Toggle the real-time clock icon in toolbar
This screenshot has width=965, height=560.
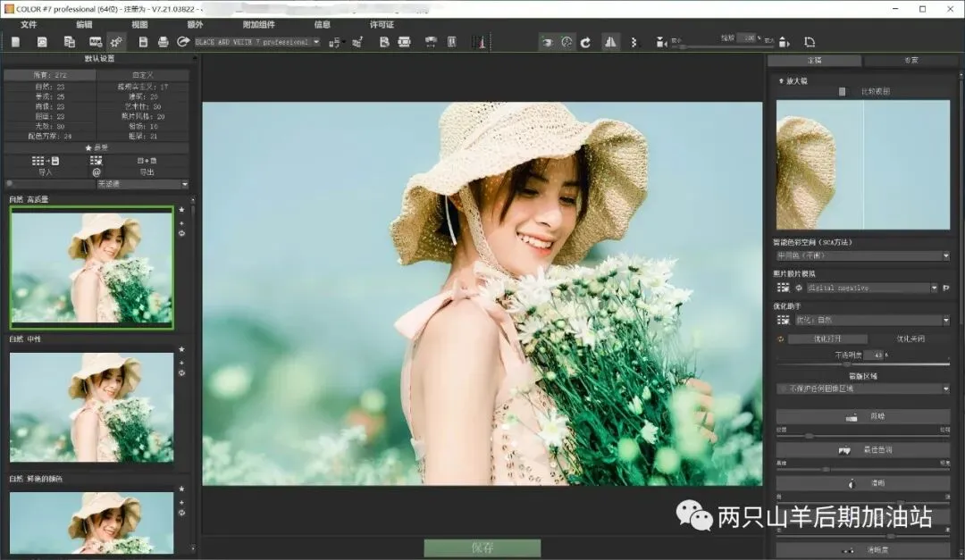point(566,42)
